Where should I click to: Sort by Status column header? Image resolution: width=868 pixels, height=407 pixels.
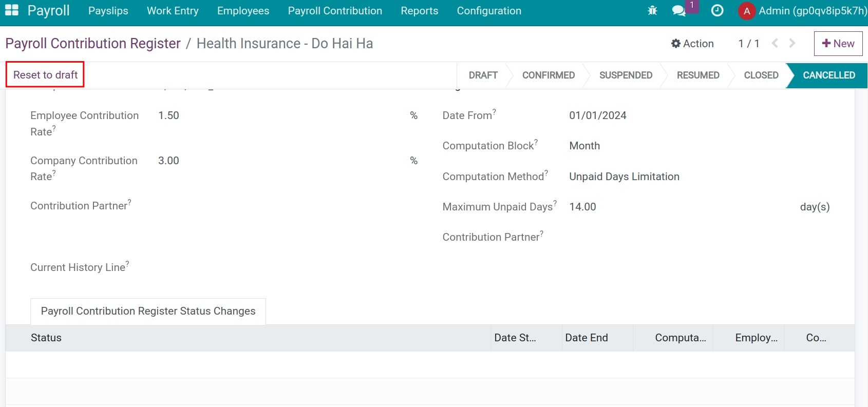[x=46, y=338]
